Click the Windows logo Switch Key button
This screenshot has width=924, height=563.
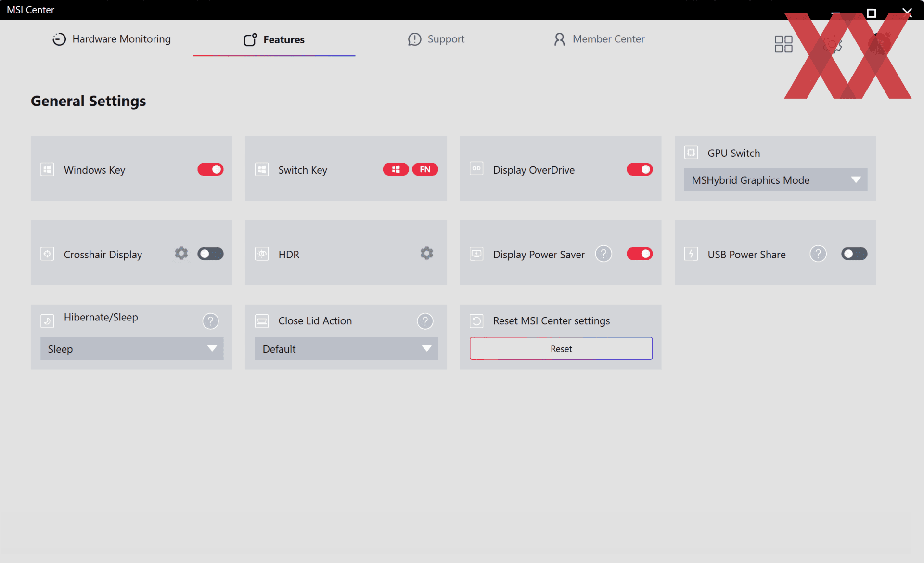coord(396,169)
